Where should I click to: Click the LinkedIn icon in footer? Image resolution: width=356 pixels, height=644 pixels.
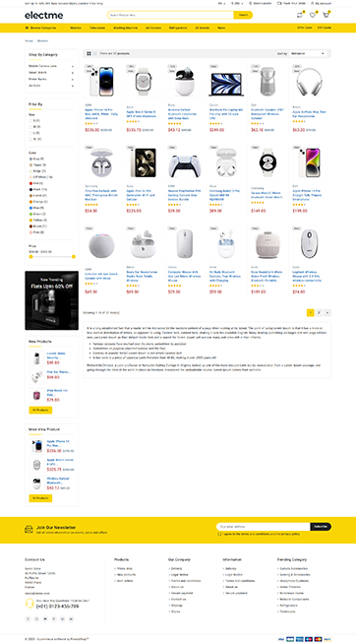coord(72,618)
